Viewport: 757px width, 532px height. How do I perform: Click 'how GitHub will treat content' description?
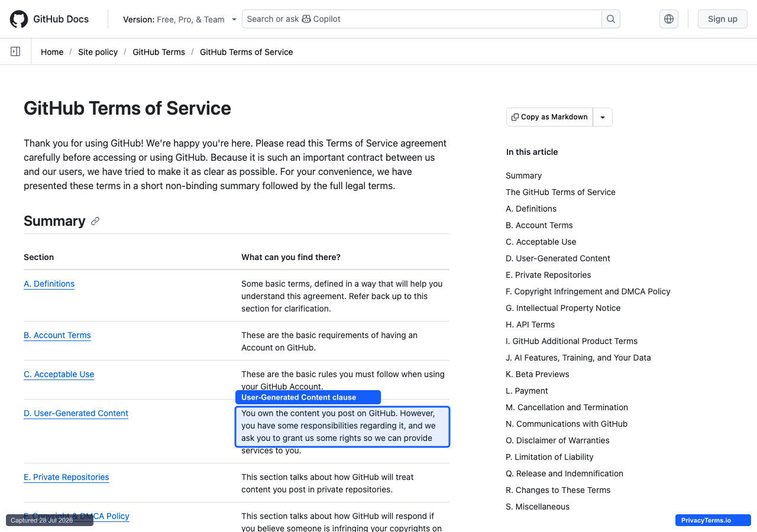328,484
